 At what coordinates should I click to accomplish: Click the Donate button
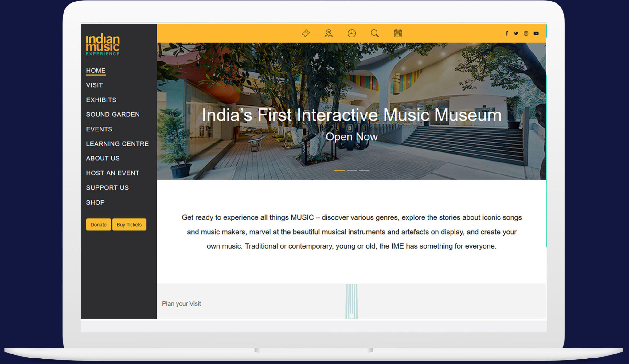[98, 225]
